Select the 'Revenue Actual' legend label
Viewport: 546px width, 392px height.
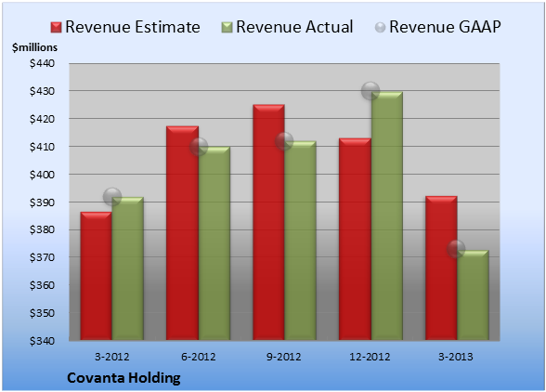pos(294,27)
